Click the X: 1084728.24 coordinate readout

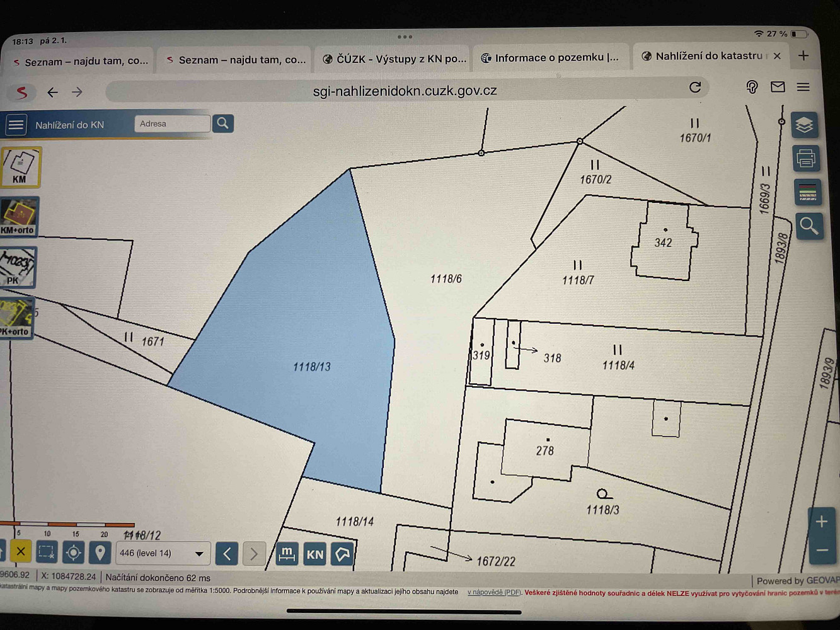pyautogui.click(x=69, y=576)
